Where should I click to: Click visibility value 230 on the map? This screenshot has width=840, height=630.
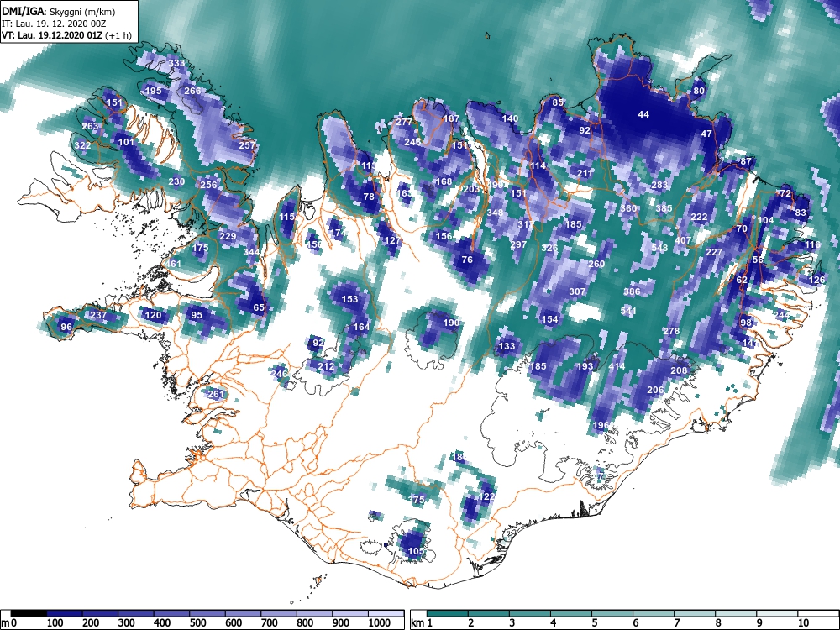tap(176, 181)
